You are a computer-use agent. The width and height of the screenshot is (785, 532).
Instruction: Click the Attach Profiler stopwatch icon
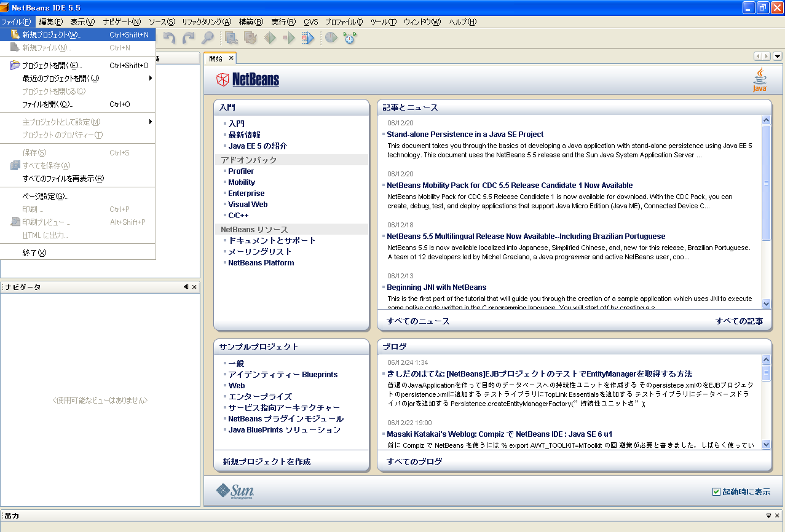(x=350, y=38)
